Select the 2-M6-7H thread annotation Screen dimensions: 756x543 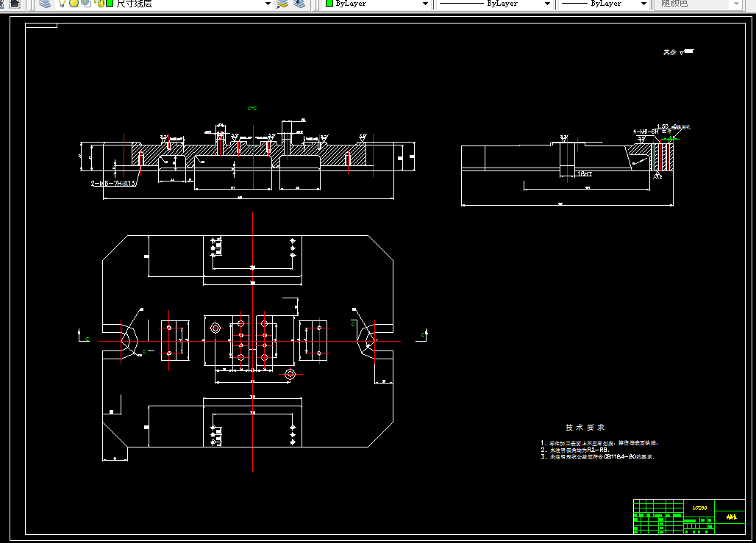click(113, 184)
